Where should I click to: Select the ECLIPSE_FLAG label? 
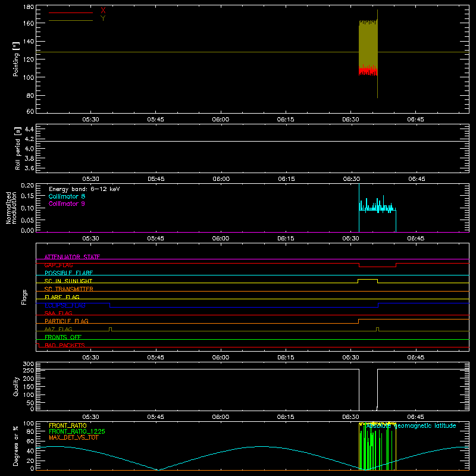pyautogui.click(x=65, y=305)
